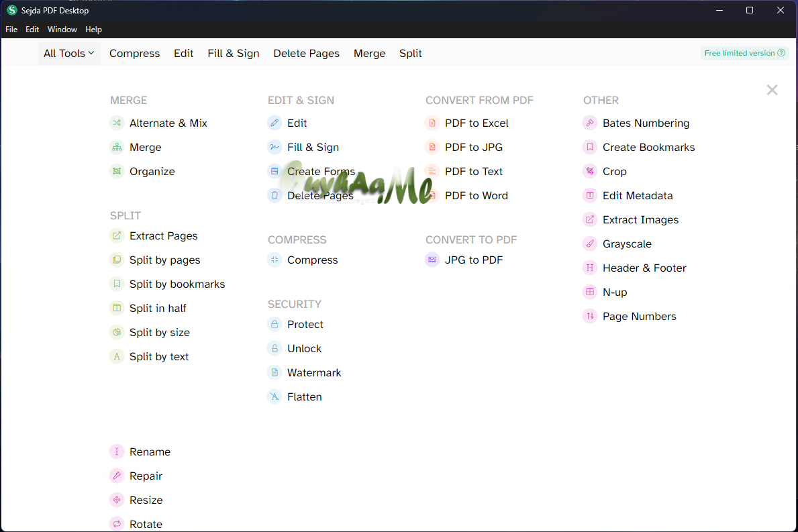Open the PDF to Word link
Image resolution: width=798 pixels, height=532 pixels.
476,195
